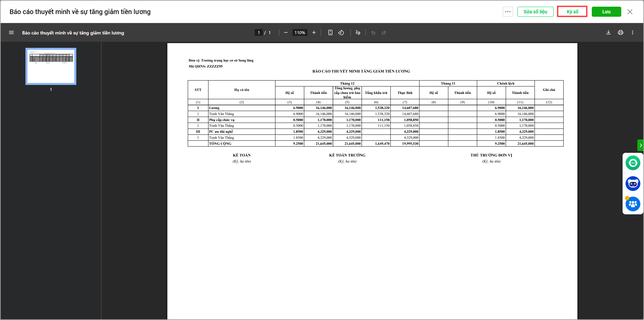Click the fit to page icon
The height and width of the screenshot is (320, 644).
(330, 32)
